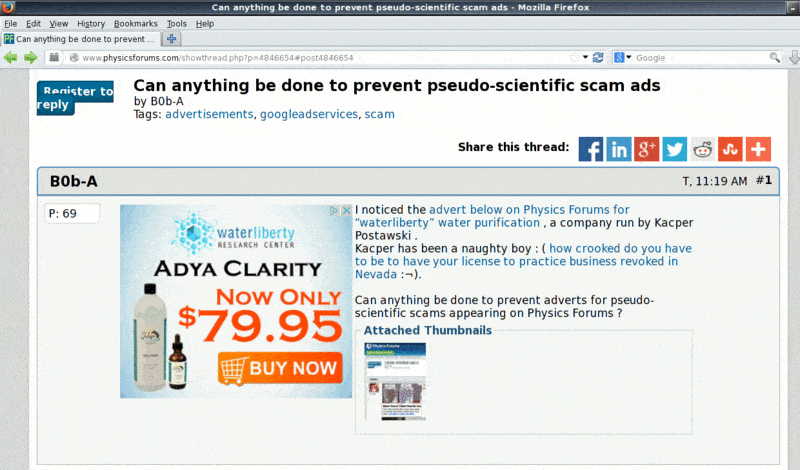Share thread on Facebook icon
This screenshot has width=800, height=470.
pos(591,149)
